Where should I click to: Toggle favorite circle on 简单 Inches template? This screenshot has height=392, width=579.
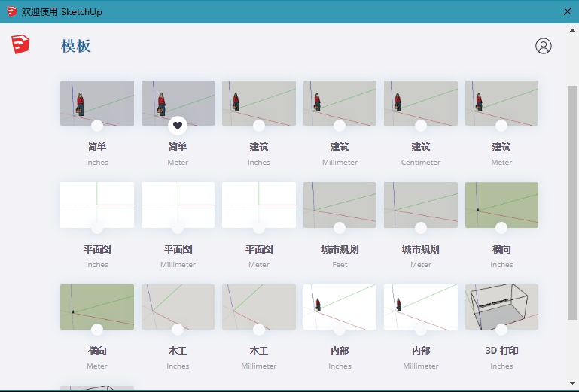click(97, 126)
